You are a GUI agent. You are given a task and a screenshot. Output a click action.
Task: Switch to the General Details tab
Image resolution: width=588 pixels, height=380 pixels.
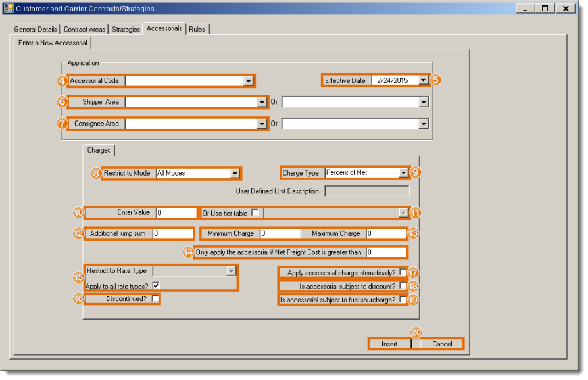tap(36, 29)
